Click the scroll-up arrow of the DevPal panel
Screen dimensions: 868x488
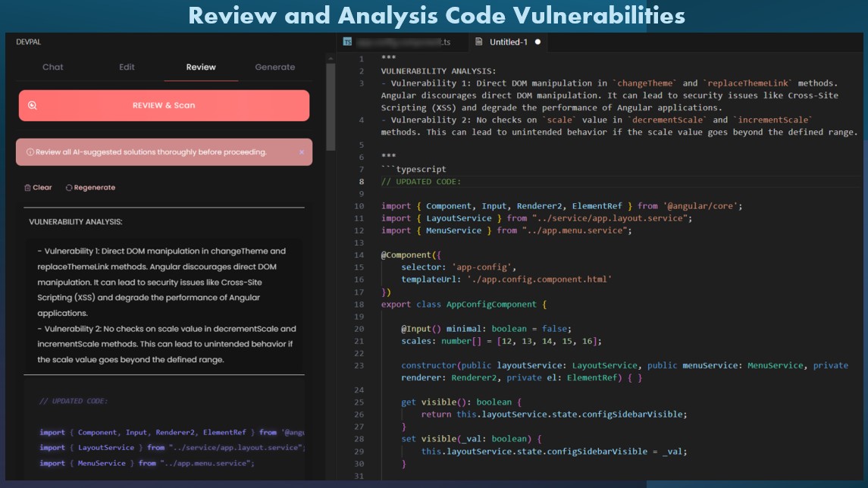click(331, 58)
